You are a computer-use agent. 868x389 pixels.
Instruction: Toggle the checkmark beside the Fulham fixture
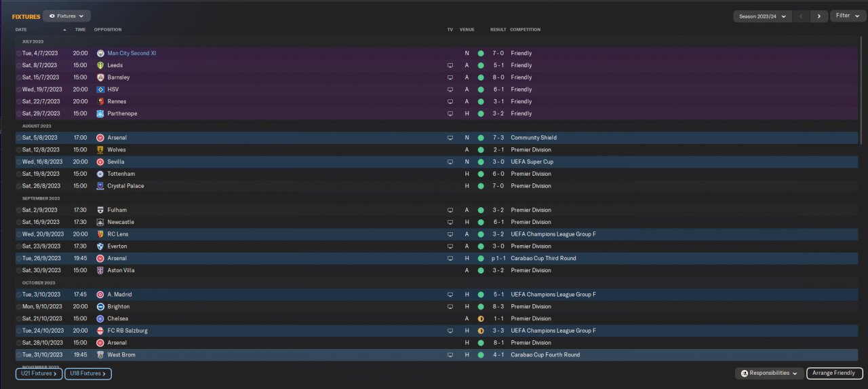(18, 210)
